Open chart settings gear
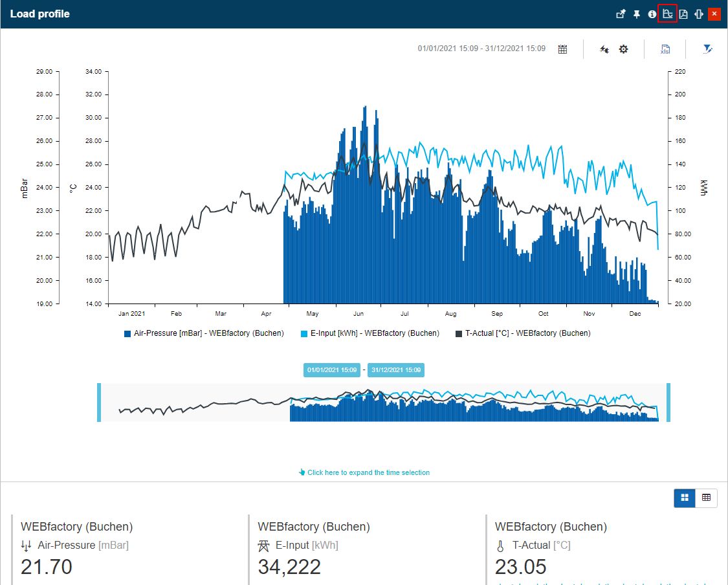 click(623, 49)
